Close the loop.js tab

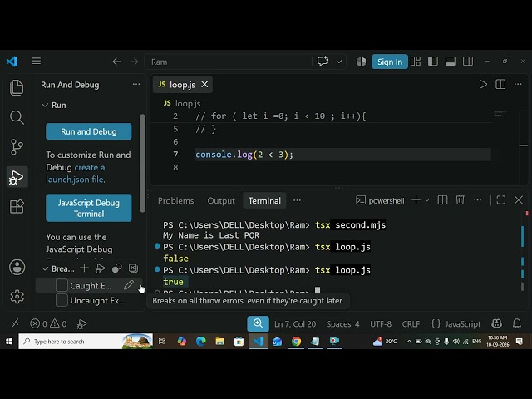tap(204, 84)
